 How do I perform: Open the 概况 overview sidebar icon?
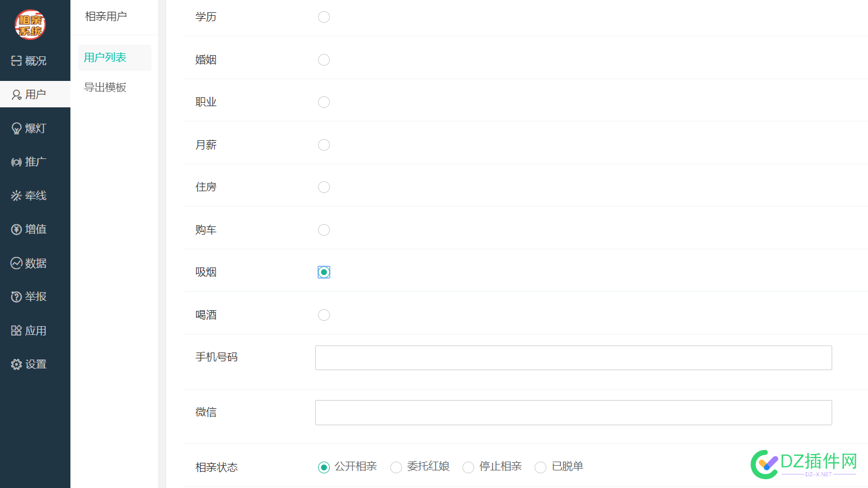click(x=16, y=60)
